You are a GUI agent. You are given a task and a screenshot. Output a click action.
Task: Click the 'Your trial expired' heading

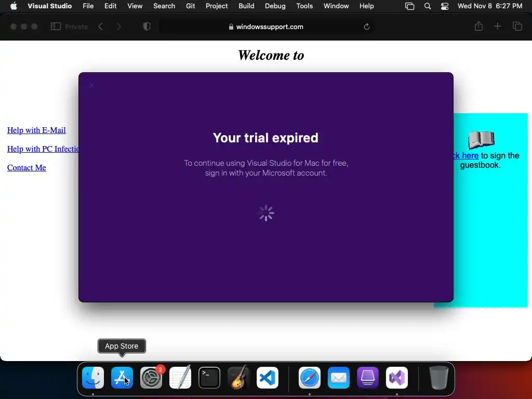(265, 138)
